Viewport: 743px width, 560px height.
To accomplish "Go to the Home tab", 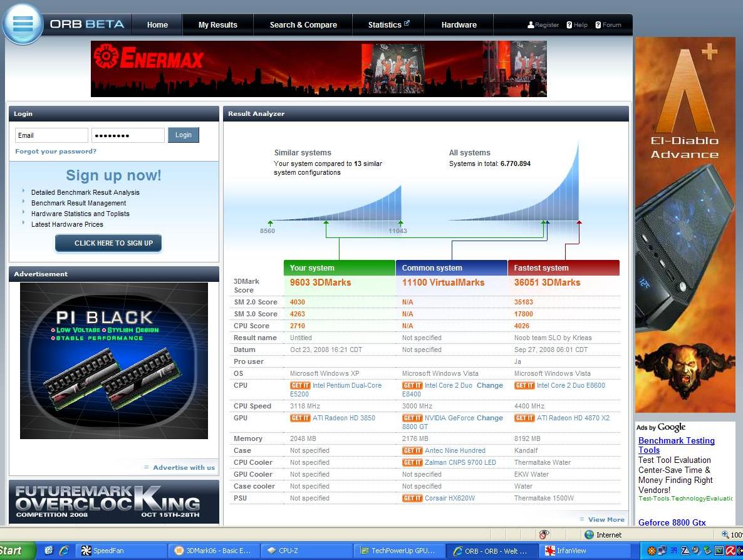I will pos(157,24).
